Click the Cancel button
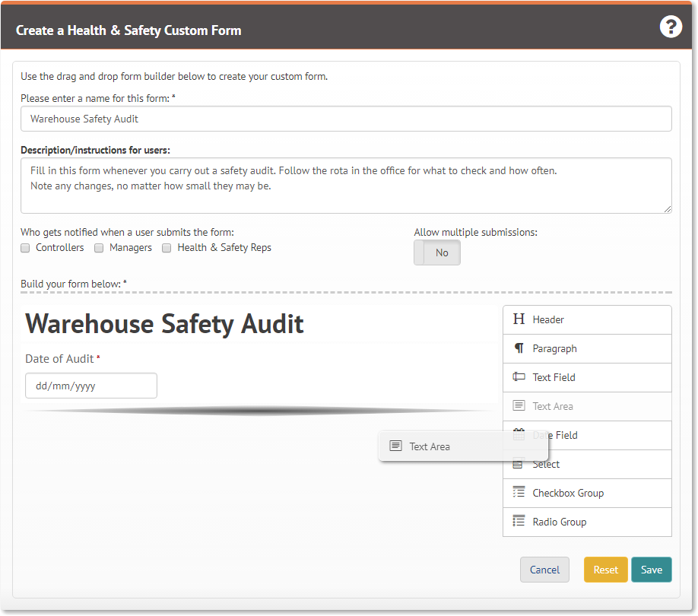This screenshot has height=616, width=698. 544,570
